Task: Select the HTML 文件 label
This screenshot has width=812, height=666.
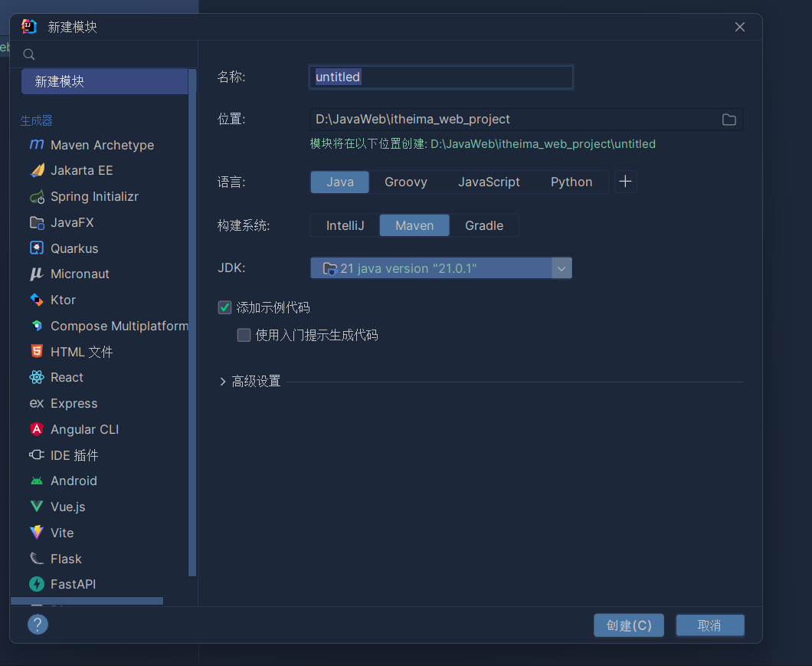Action: pyautogui.click(x=81, y=352)
